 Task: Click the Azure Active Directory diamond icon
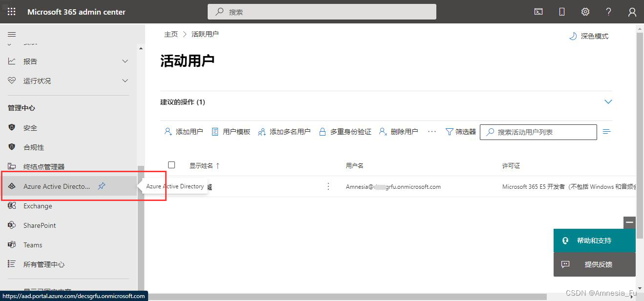tap(12, 186)
